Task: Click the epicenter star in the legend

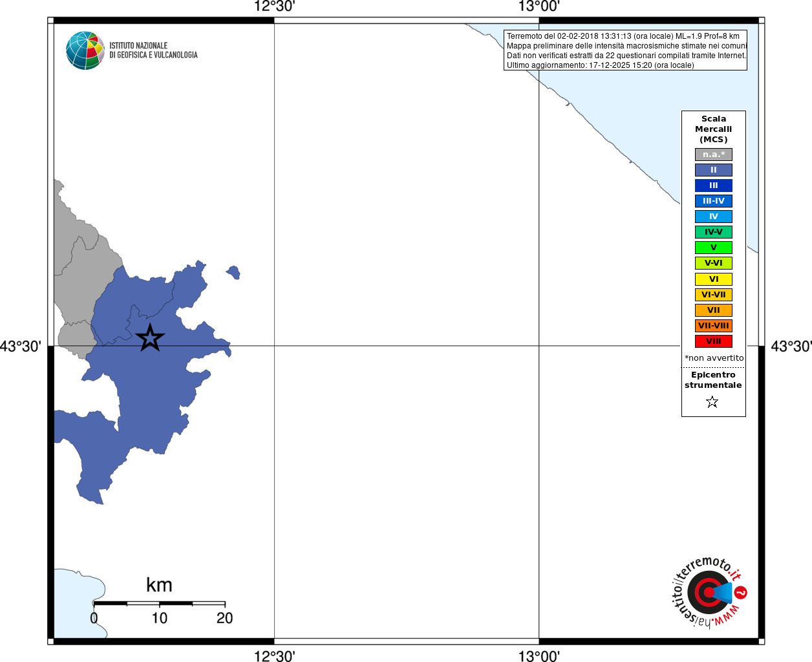Action: [712, 402]
